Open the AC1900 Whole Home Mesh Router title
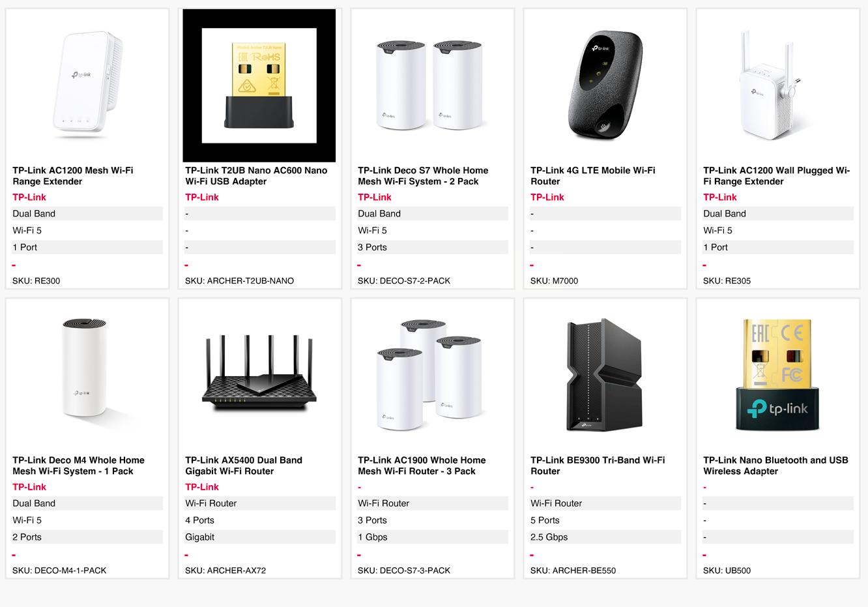Screen dimensions: 868x607 pos(422,466)
